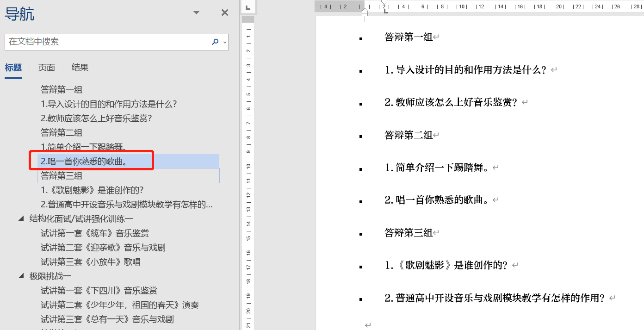Collapse the 极限挑战一 heading group

tap(21, 276)
